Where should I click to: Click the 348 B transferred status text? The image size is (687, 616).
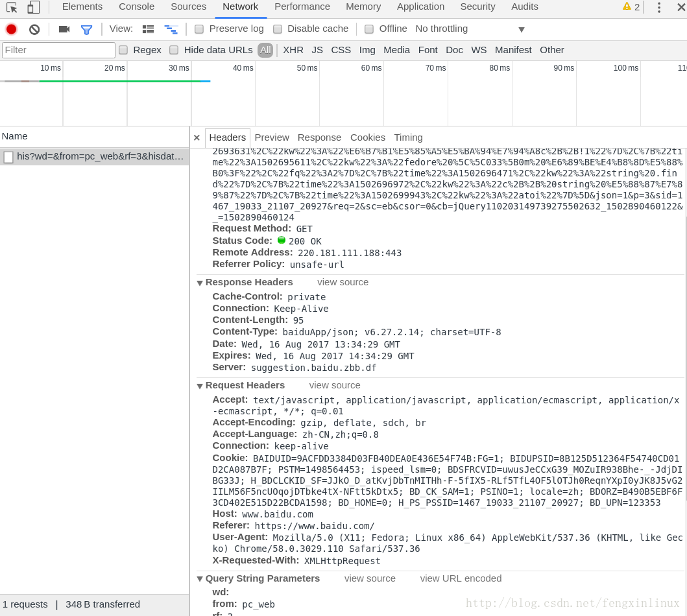(103, 604)
